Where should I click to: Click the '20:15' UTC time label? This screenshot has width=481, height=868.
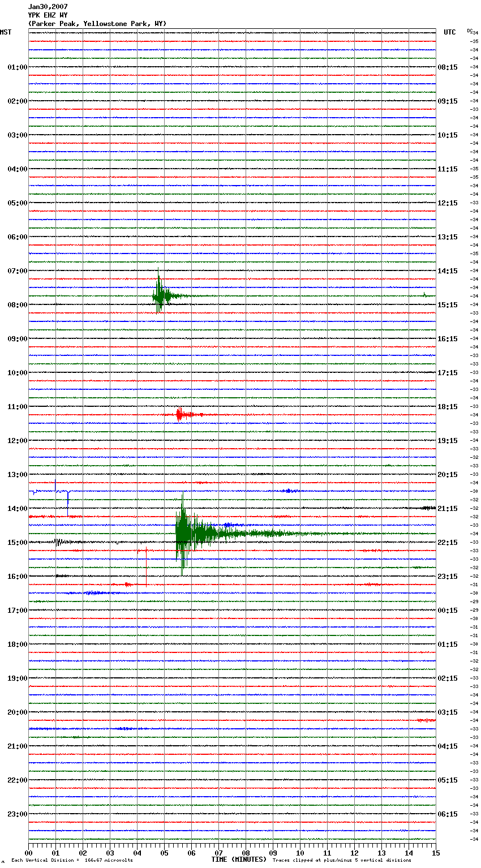click(448, 475)
